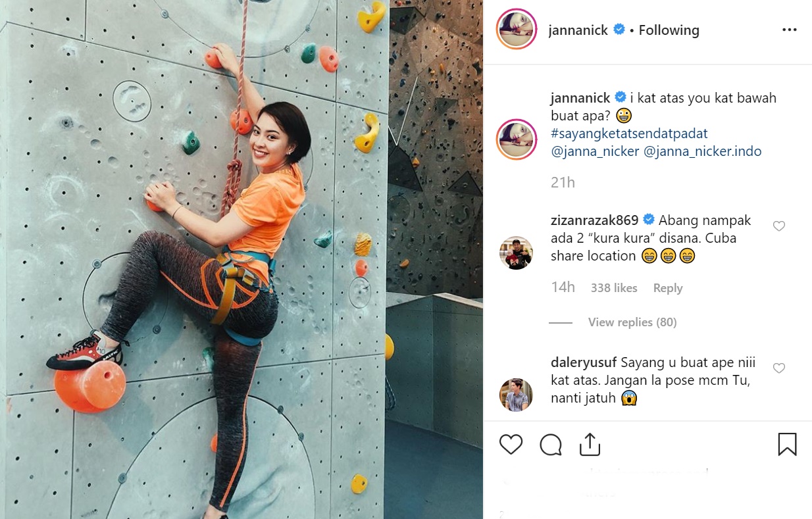
Task: Save post with the bookmark icon
Action: coord(787,445)
